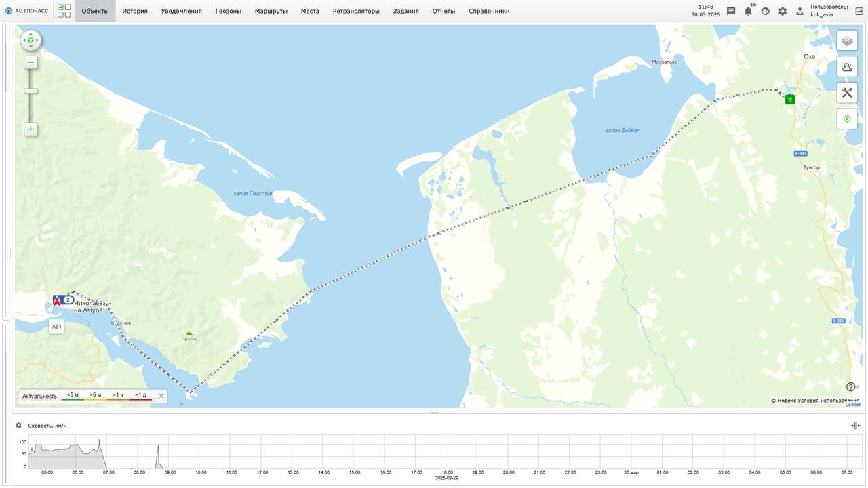Toggle the window layout checkbox grid

64,11
